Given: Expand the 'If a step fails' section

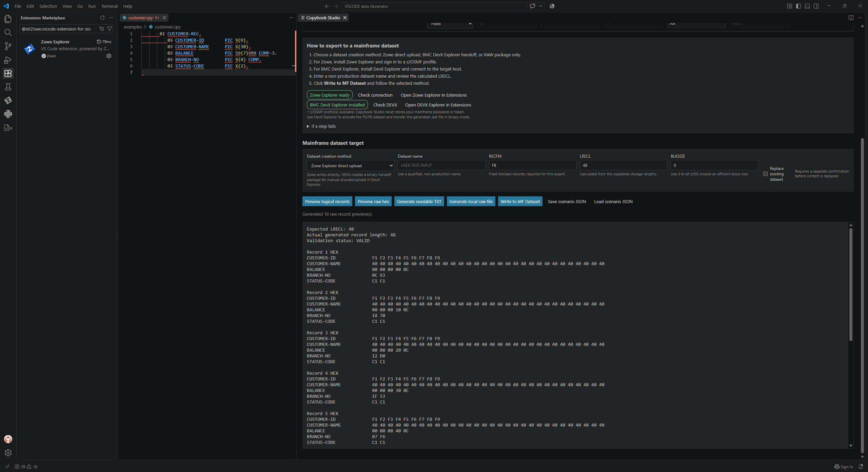Looking at the screenshot, I should pos(321,126).
